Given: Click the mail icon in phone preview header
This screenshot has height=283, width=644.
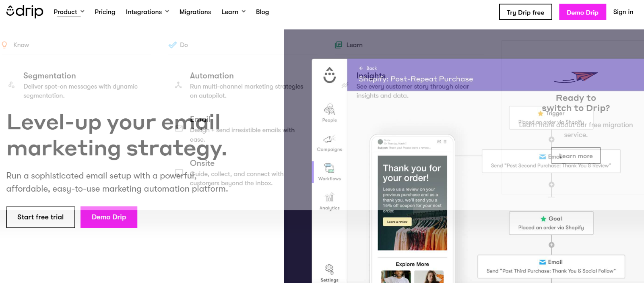Looking at the screenshot, I should 439,142.
